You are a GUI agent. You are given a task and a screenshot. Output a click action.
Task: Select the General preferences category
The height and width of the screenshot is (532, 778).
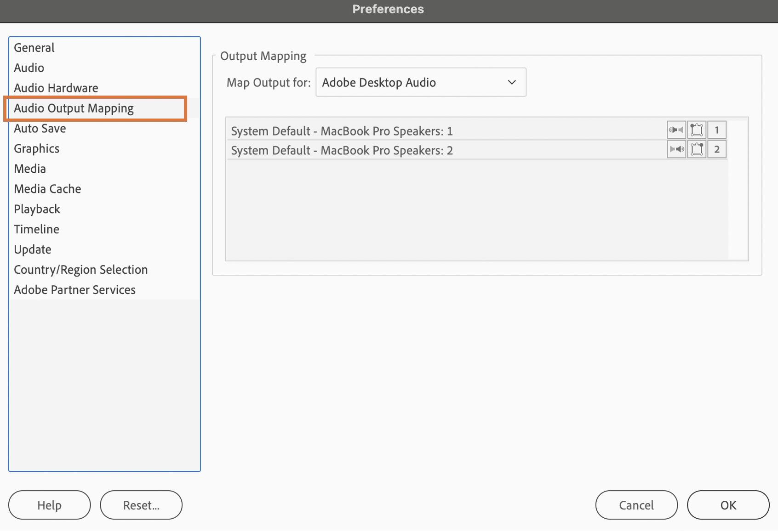point(34,48)
